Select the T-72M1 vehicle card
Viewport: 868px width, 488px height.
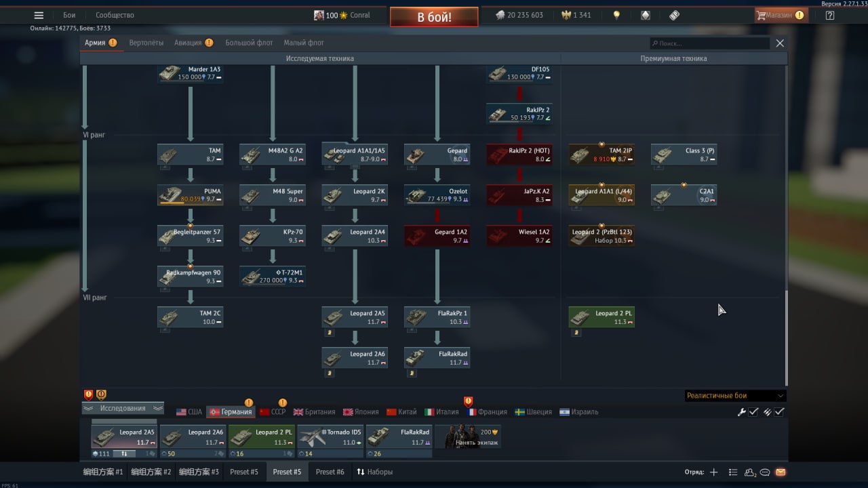(273, 277)
